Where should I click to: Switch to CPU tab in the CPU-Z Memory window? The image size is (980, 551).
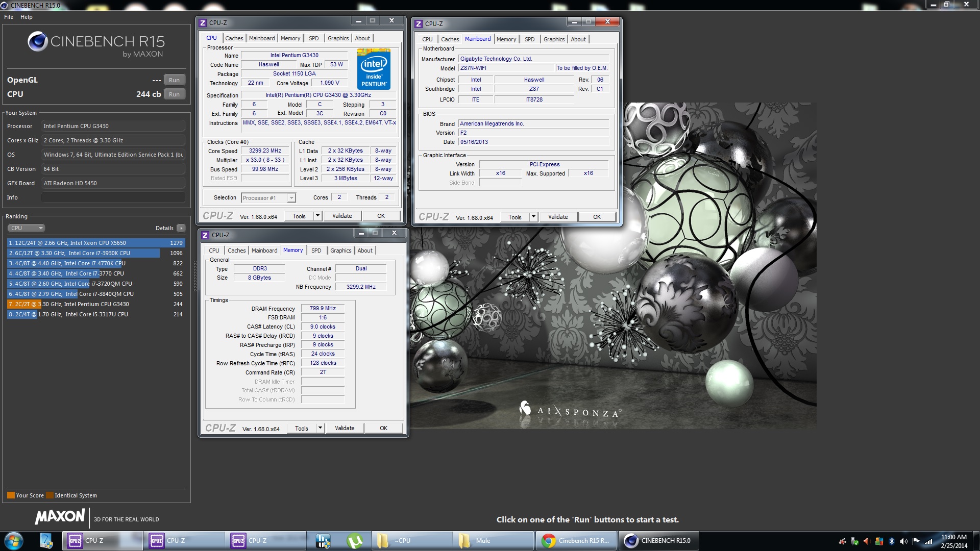[x=214, y=251]
